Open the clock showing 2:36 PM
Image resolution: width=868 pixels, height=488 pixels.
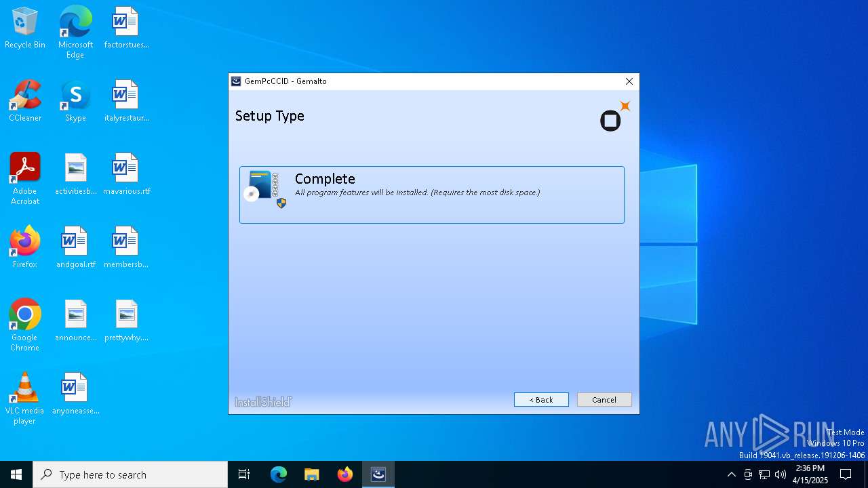[x=810, y=474]
